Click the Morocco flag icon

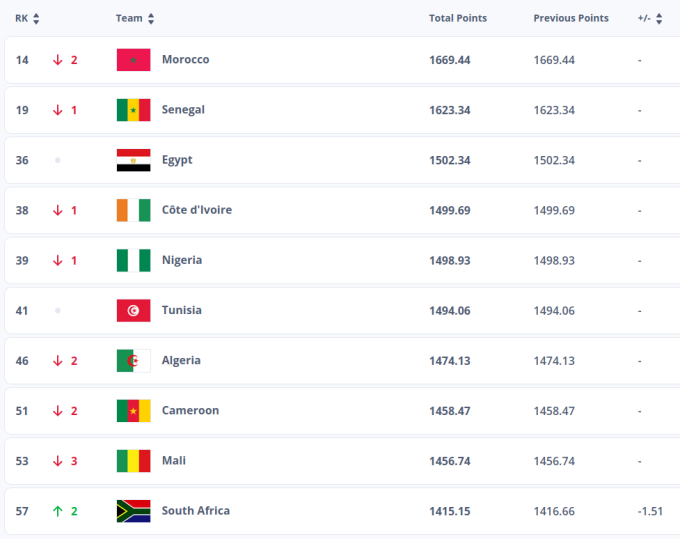[133, 60]
